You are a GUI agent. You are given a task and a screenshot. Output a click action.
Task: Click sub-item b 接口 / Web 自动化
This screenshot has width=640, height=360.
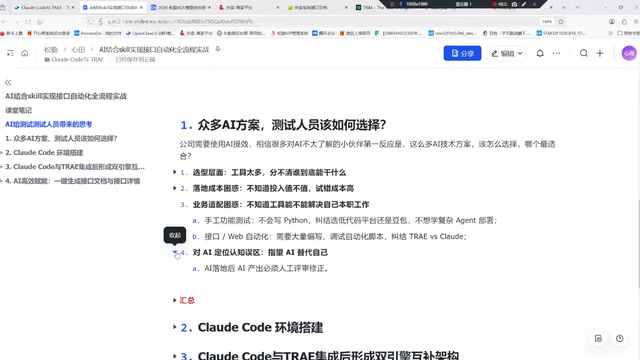point(335,236)
